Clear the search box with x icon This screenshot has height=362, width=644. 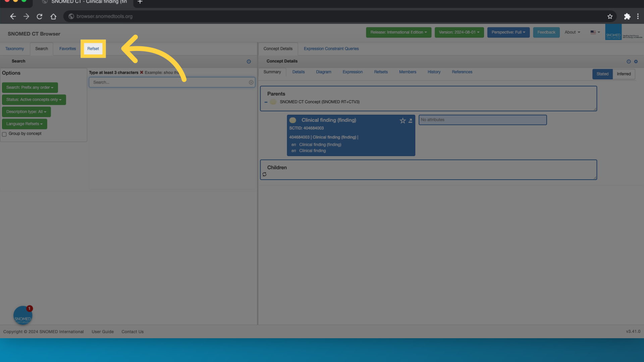[251, 82]
